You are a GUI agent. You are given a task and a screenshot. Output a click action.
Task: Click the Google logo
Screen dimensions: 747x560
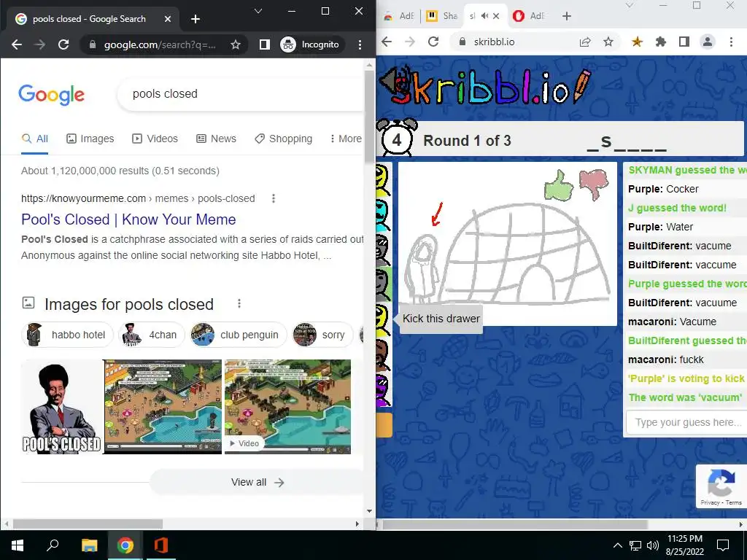click(52, 95)
